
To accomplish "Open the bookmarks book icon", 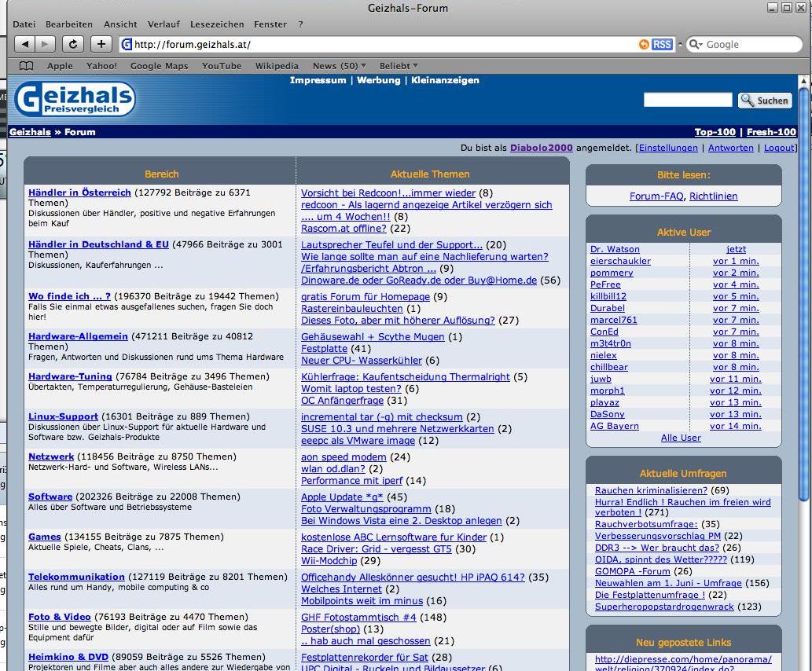I will (x=27, y=66).
